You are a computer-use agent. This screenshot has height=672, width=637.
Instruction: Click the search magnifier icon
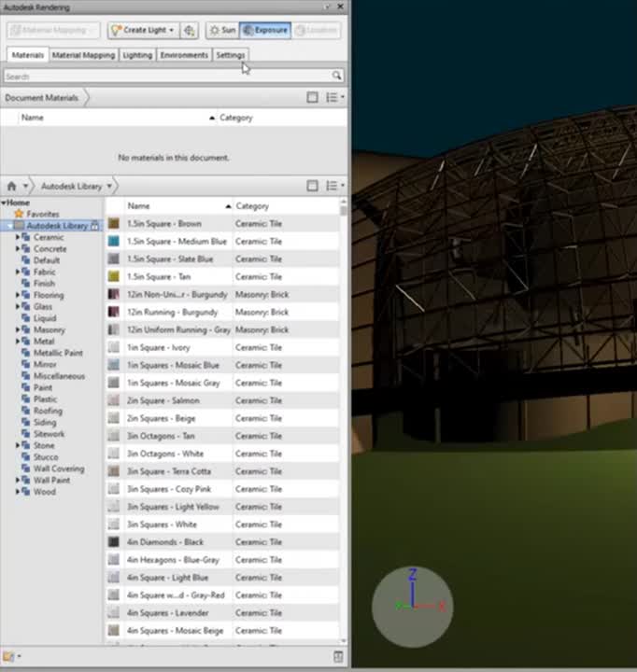(337, 76)
